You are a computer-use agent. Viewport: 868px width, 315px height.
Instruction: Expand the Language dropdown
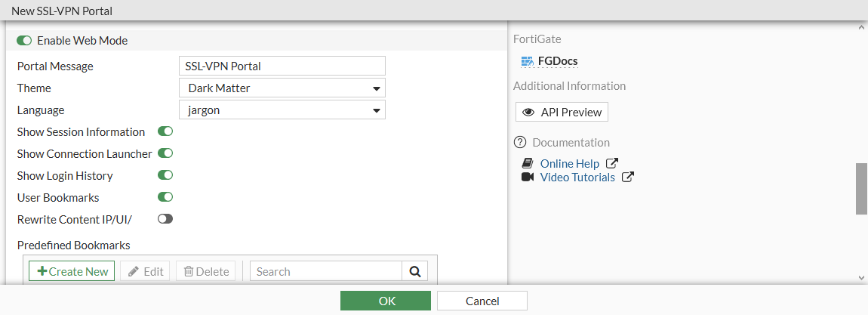point(282,110)
